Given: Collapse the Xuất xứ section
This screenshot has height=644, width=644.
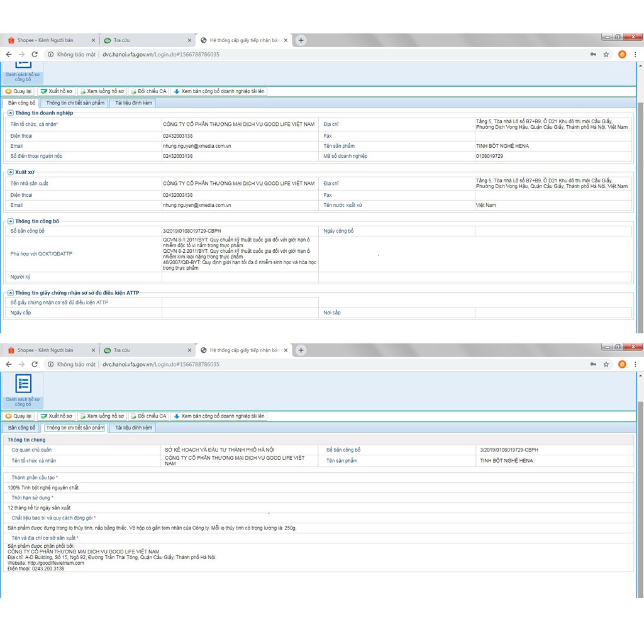Looking at the screenshot, I should click(x=11, y=172).
